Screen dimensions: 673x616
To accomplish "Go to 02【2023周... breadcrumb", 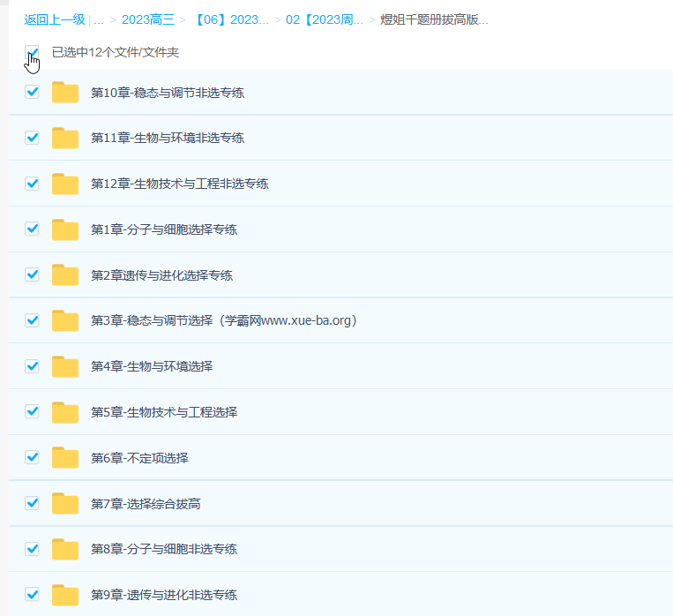I will click(x=324, y=19).
